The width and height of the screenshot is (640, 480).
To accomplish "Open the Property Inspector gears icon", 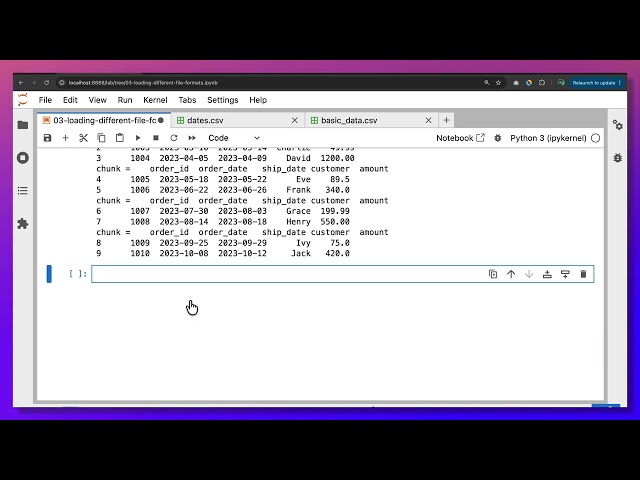I will coord(618,125).
